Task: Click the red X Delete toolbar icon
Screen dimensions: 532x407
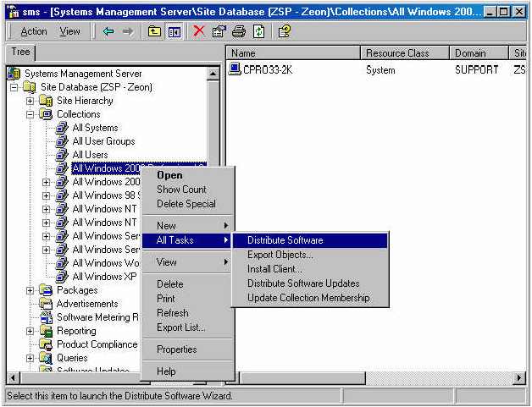Action: click(199, 31)
